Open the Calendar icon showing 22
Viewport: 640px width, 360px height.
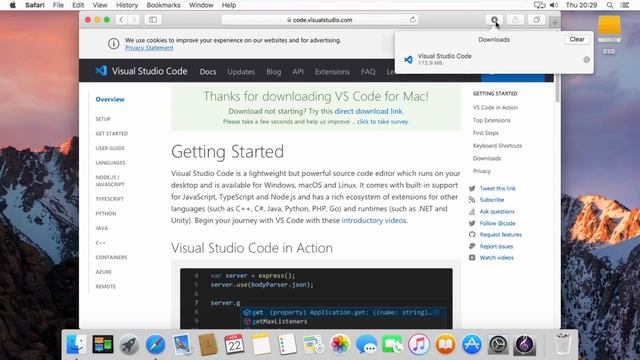tap(234, 344)
